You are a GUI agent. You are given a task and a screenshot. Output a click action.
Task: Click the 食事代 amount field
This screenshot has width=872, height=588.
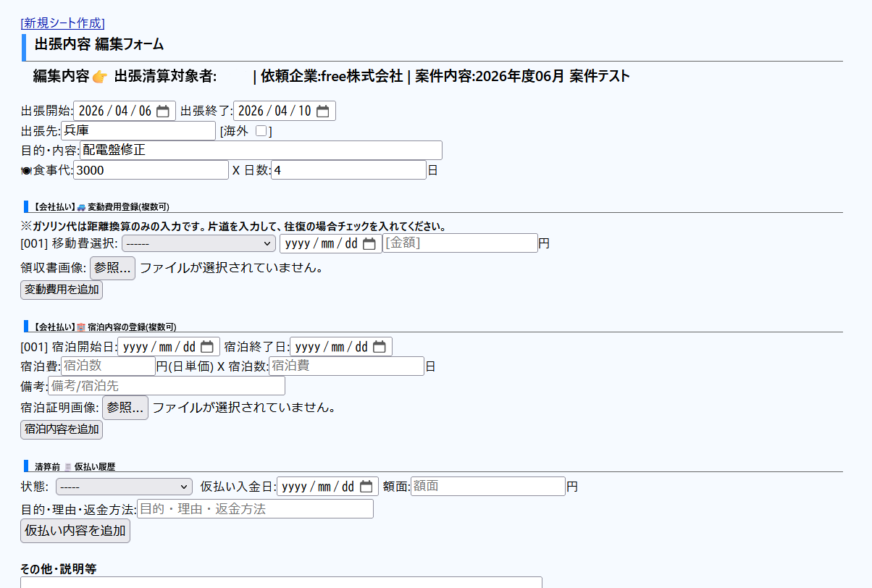point(151,170)
